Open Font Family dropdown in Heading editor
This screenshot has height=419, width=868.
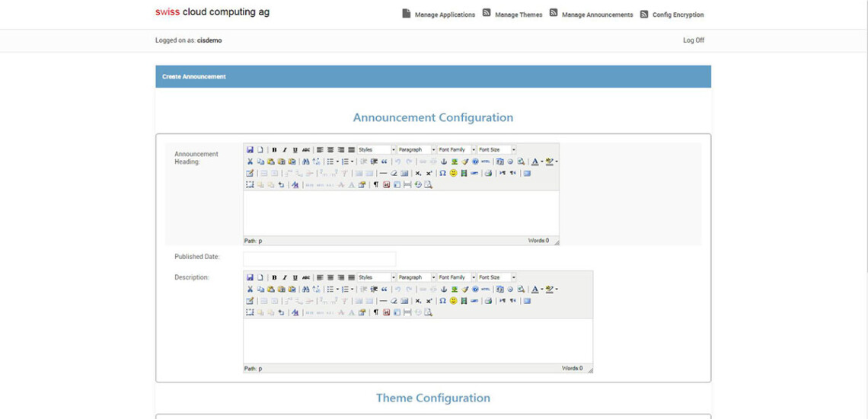tap(457, 149)
